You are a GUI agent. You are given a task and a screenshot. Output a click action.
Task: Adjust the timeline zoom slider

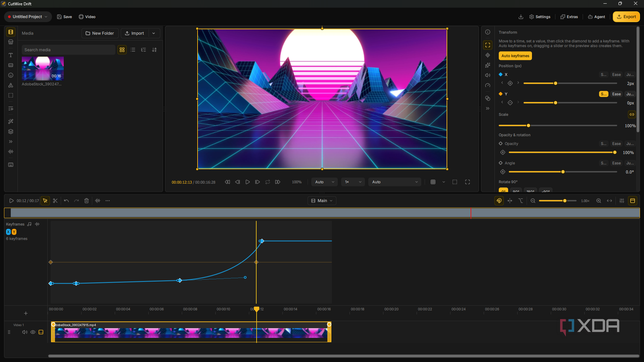point(557,201)
